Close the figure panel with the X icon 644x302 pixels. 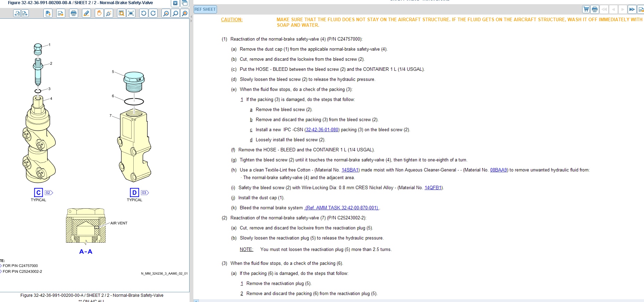pos(175,3)
